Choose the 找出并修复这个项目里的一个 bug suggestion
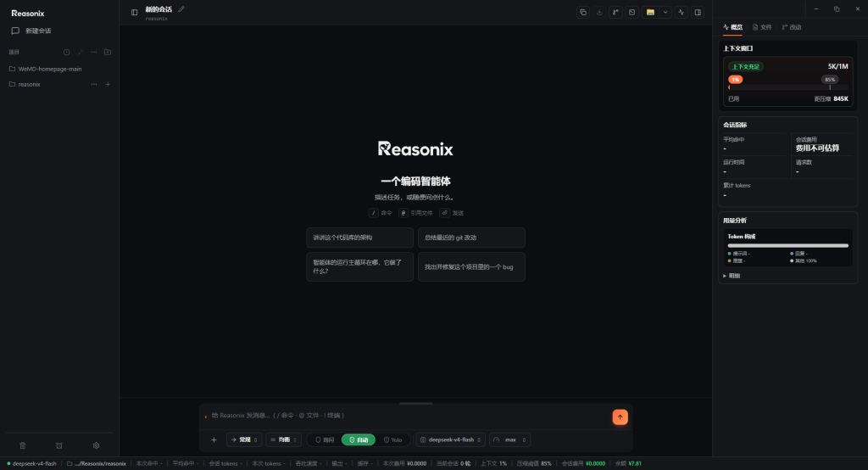This screenshot has height=470, width=868. (471, 266)
